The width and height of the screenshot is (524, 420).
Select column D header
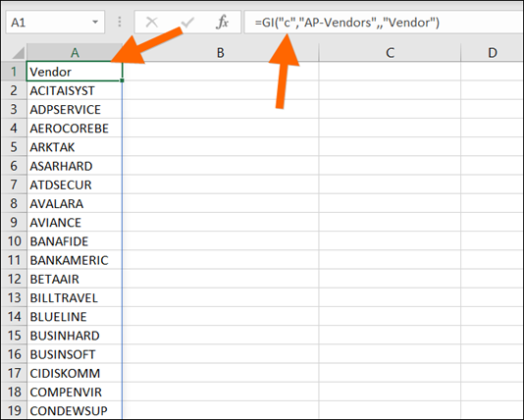(492, 53)
